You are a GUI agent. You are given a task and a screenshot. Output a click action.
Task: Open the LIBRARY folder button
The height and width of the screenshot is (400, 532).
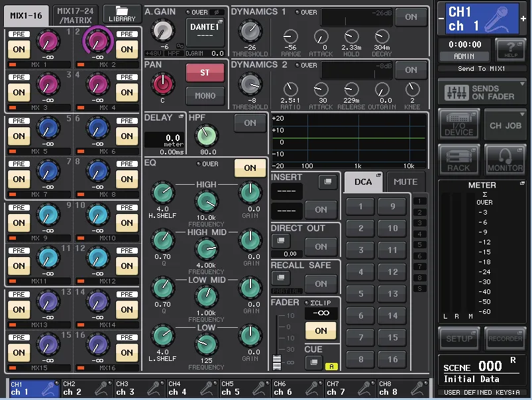coord(122,15)
